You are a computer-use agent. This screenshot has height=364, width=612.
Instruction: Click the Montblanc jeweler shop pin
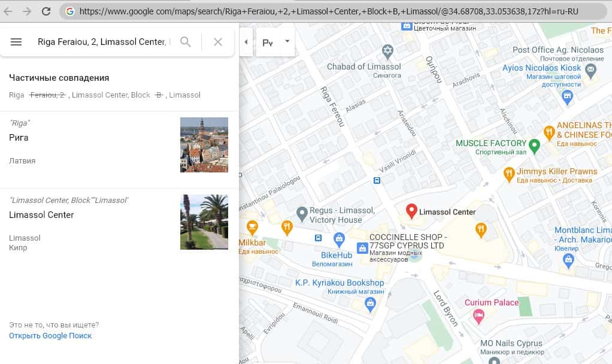click(x=569, y=261)
